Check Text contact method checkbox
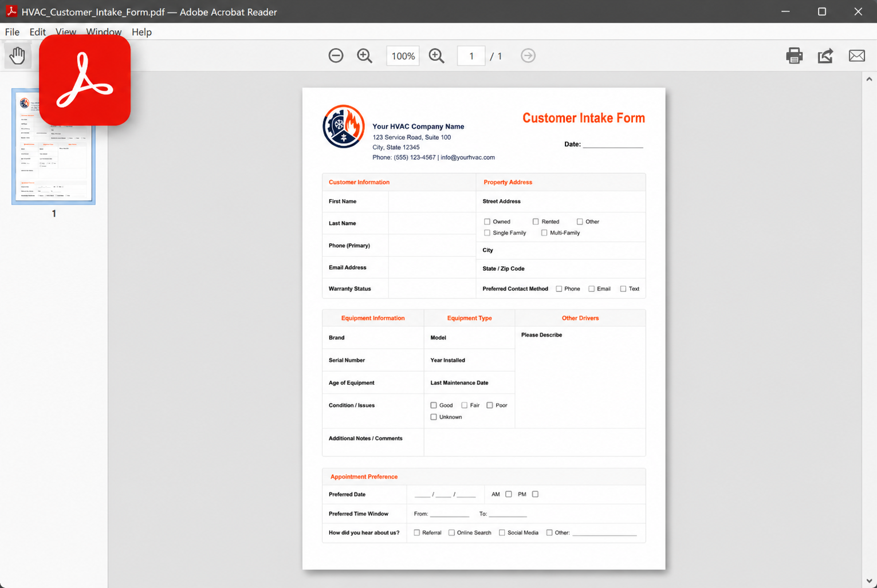This screenshot has width=877, height=588. 623,289
